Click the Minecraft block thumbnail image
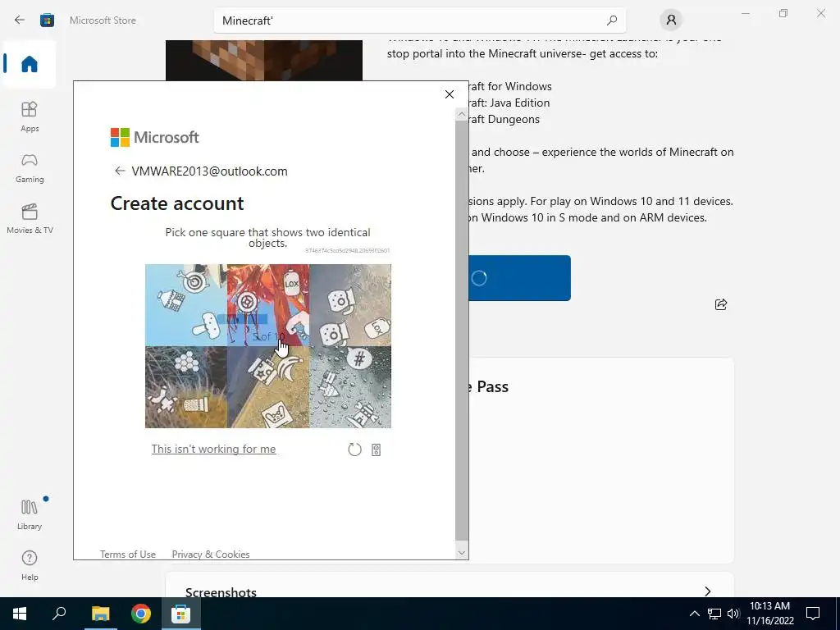840x630 pixels. coord(264,61)
